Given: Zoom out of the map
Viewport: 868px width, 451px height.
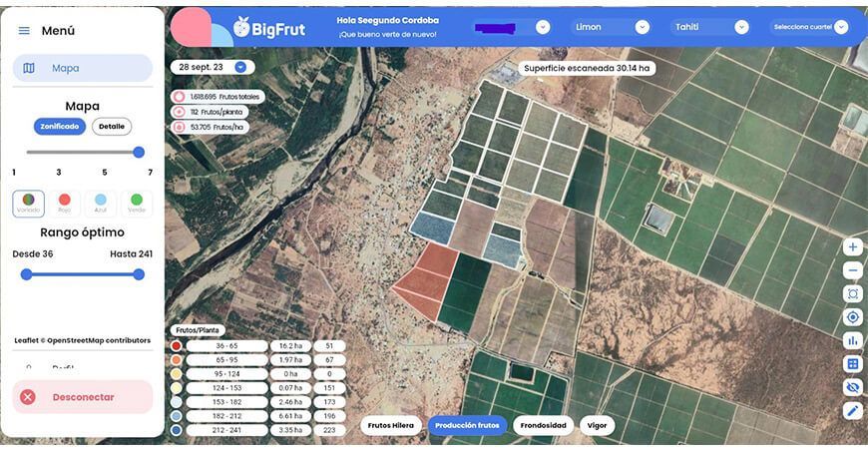Looking at the screenshot, I should [852, 270].
